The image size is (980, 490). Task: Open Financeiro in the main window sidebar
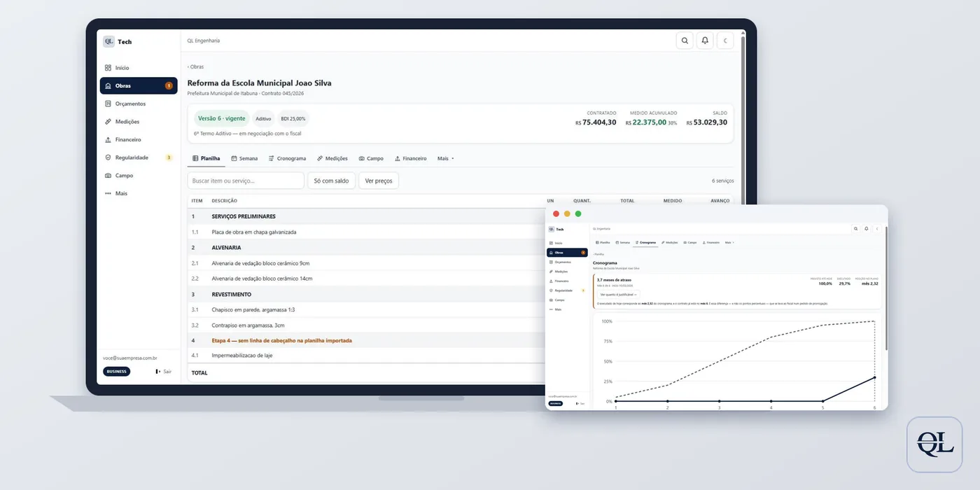(138, 139)
